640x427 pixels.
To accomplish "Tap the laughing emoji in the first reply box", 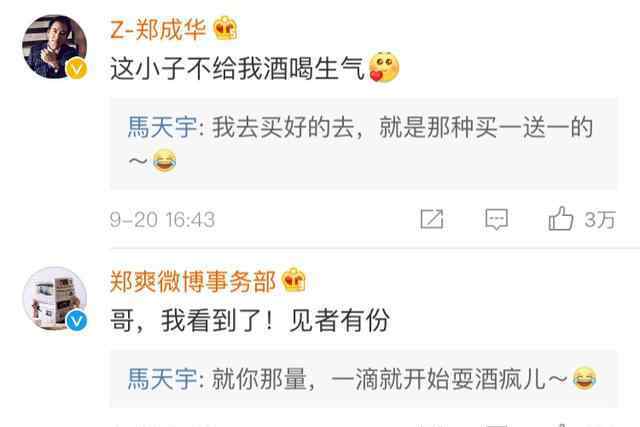I will (x=164, y=160).
